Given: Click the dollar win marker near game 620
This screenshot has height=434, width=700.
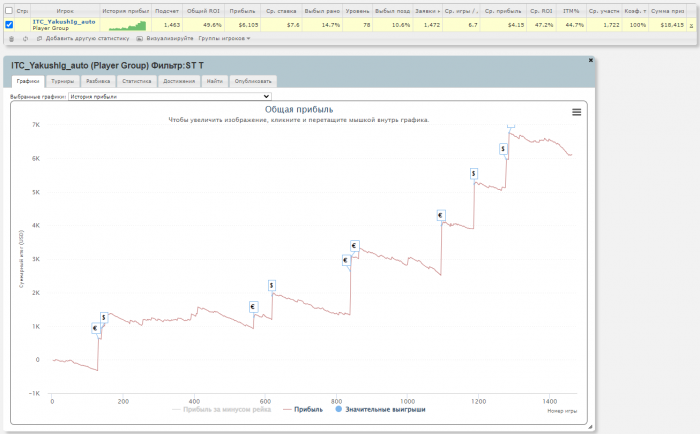Looking at the screenshot, I should point(271,285).
